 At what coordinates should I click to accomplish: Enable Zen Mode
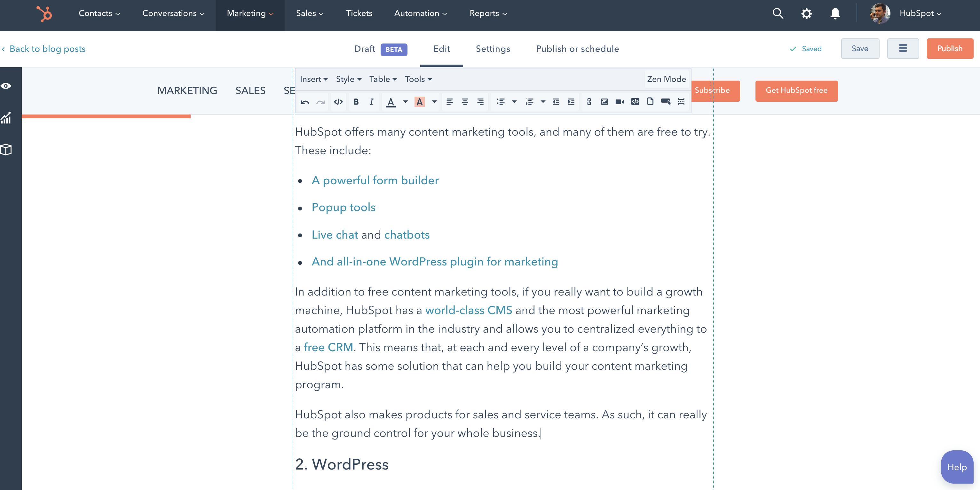(667, 79)
